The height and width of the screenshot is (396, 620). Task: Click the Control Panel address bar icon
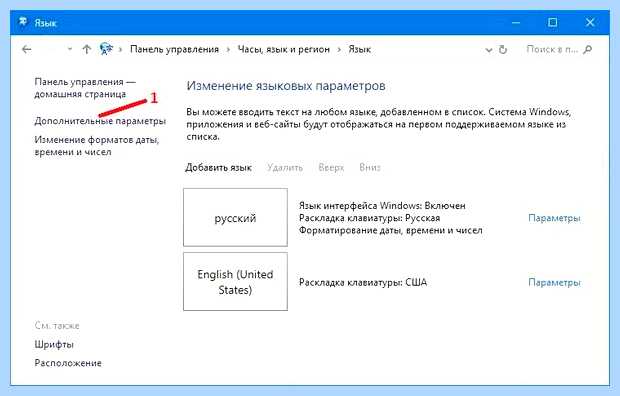click(x=106, y=49)
